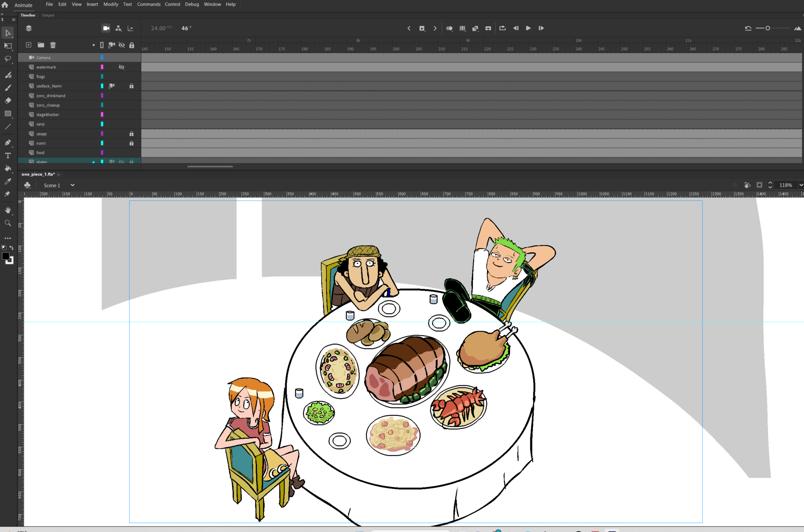Screen dimensions: 804x532
Task: Click the New Folder icon in timeline
Action: point(41,45)
